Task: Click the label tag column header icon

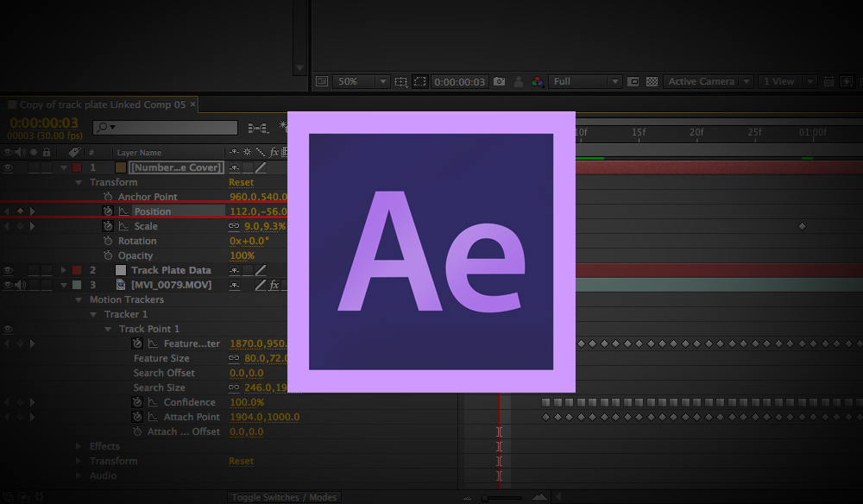Action: (x=74, y=152)
